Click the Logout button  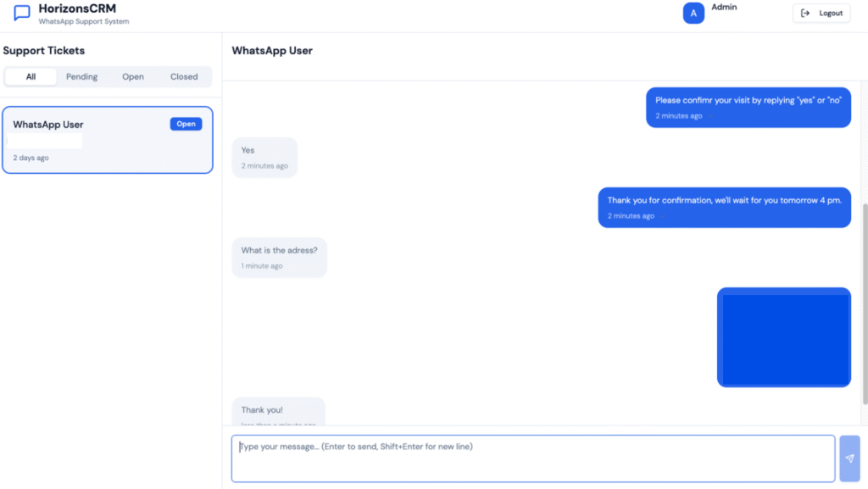(821, 14)
